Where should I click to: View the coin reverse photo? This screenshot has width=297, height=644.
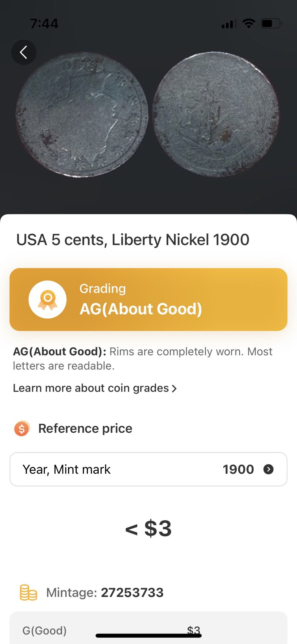pos(216,114)
